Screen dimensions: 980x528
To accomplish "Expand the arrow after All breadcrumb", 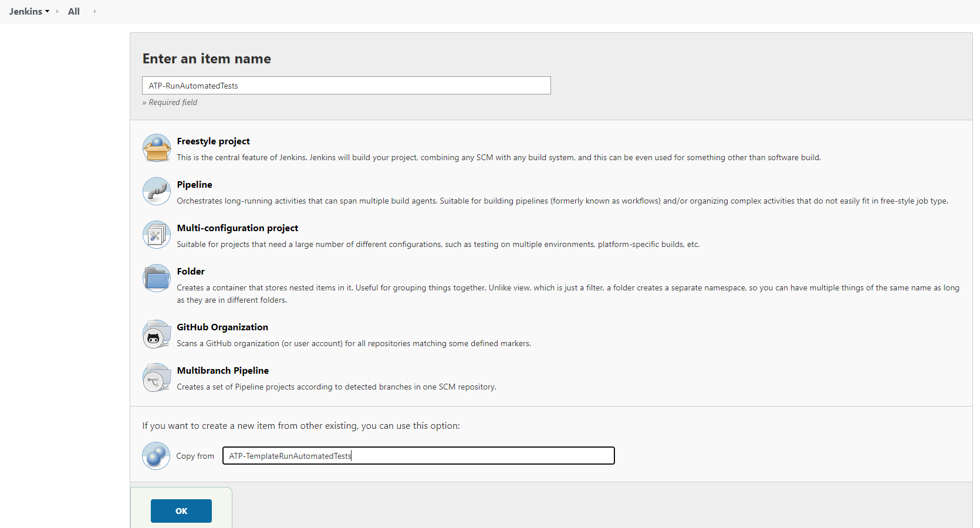I will (94, 11).
